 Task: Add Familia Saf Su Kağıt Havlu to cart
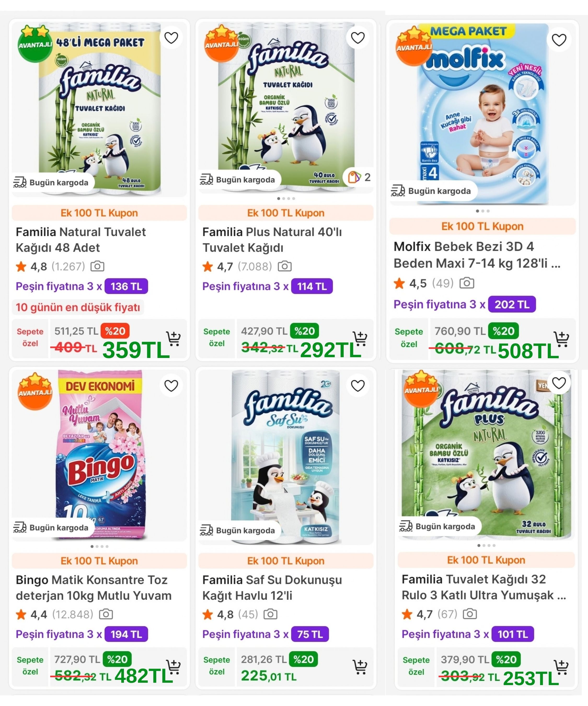pos(360,667)
